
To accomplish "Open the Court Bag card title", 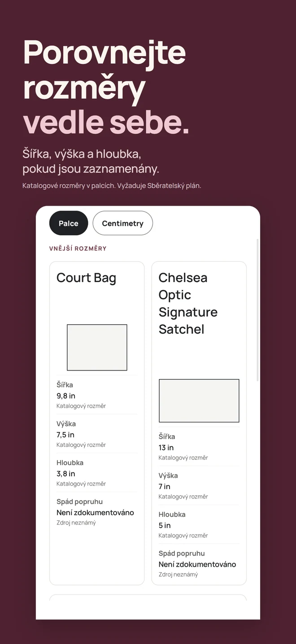I will click(86, 278).
